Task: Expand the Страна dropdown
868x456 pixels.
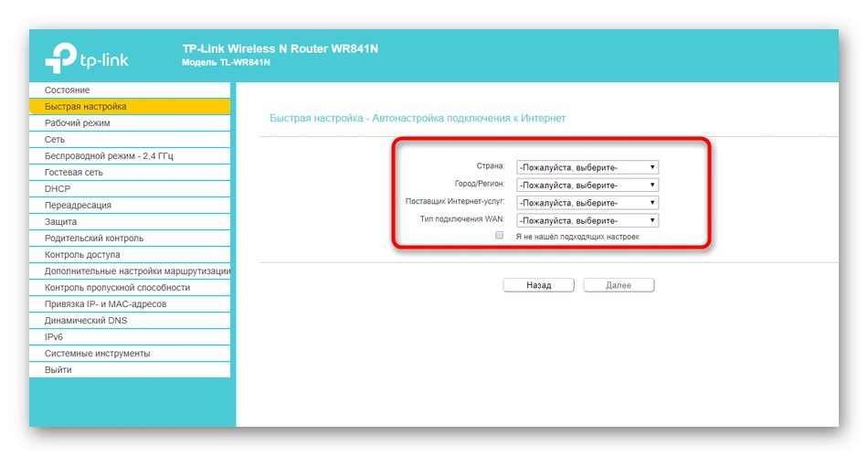Action: (x=587, y=167)
